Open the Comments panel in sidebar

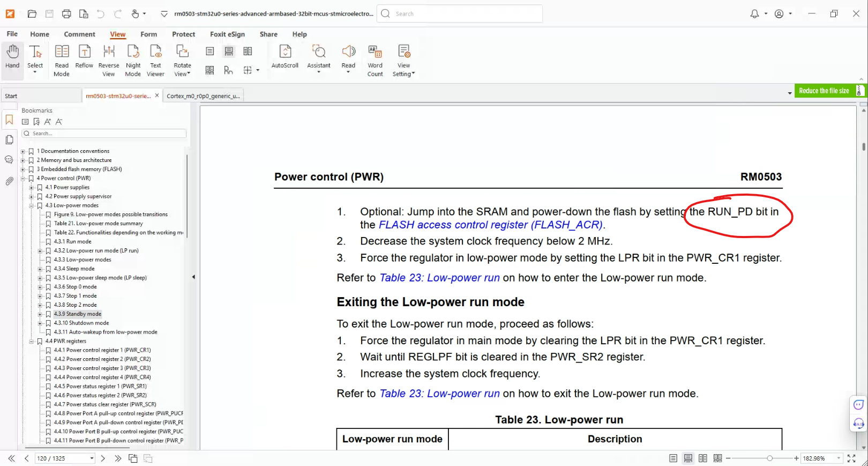click(9, 160)
